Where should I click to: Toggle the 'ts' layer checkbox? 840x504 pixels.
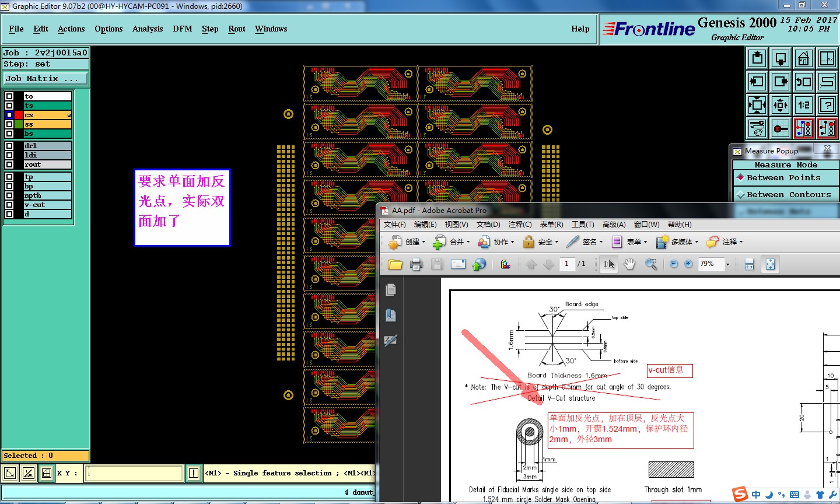click(9, 106)
